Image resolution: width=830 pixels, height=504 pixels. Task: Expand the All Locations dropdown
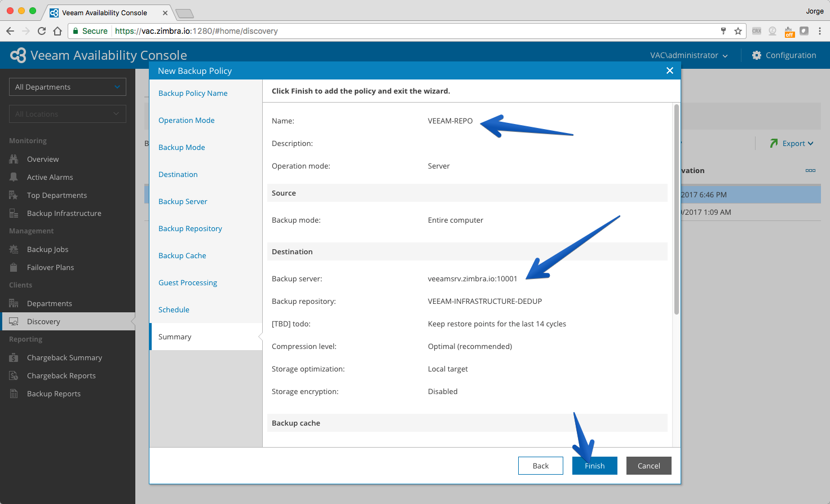pyautogui.click(x=68, y=114)
